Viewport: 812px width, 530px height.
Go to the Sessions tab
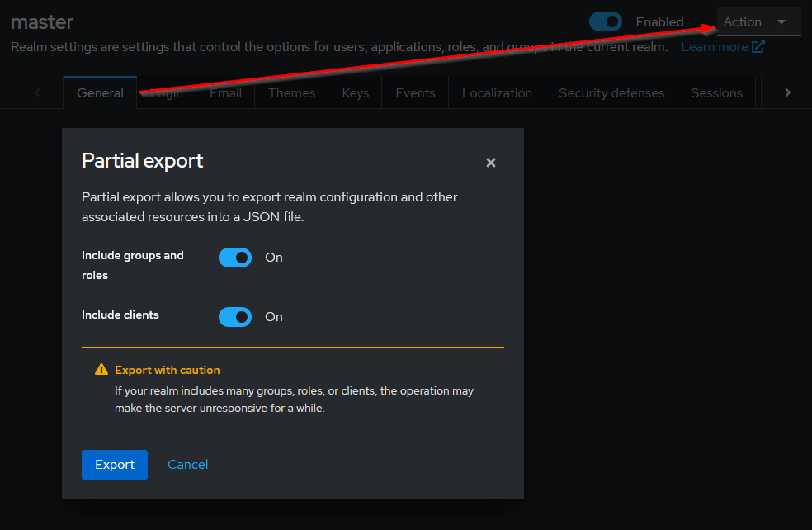(715, 92)
